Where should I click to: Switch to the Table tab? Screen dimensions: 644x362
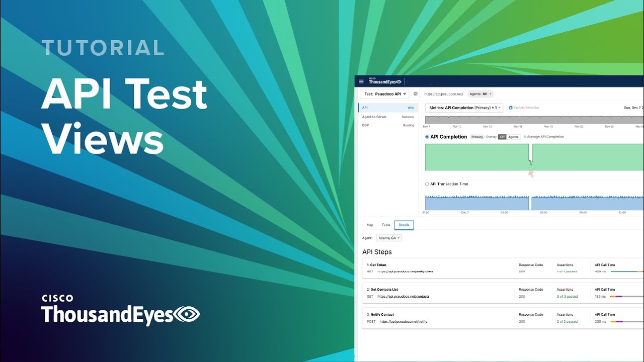click(x=386, y=225)
